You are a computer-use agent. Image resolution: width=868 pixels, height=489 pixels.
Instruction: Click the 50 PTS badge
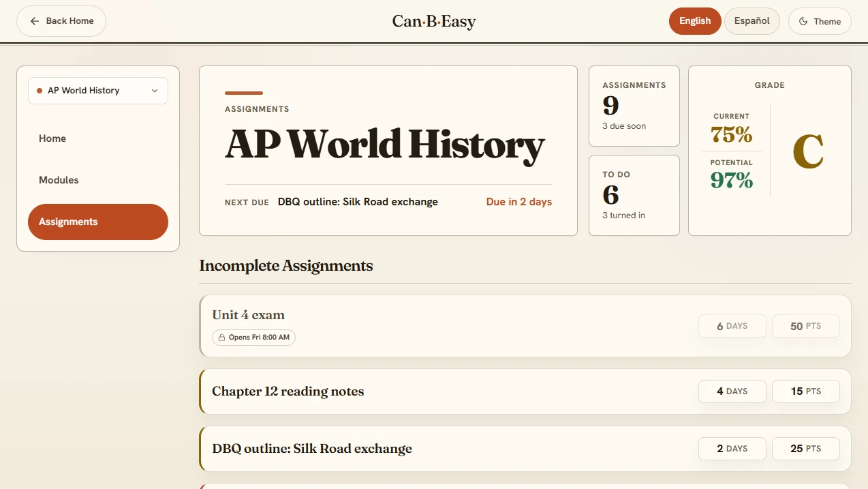tap(806, 326)
